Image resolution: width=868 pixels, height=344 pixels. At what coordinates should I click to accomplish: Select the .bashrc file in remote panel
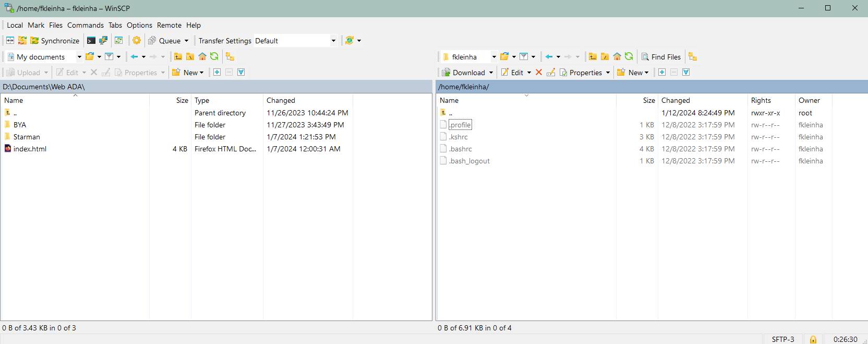[x=460, y=149]
